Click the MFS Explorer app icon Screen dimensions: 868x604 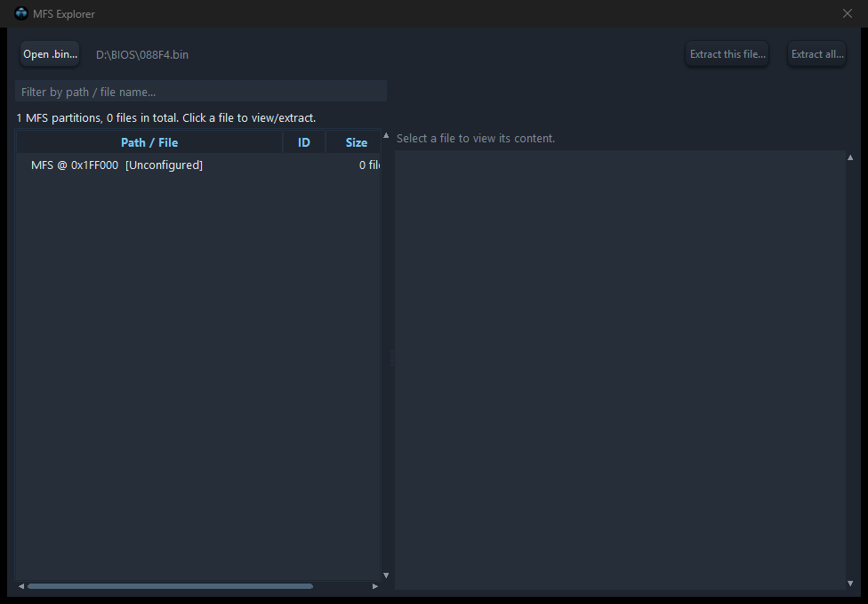coord(21,13)
